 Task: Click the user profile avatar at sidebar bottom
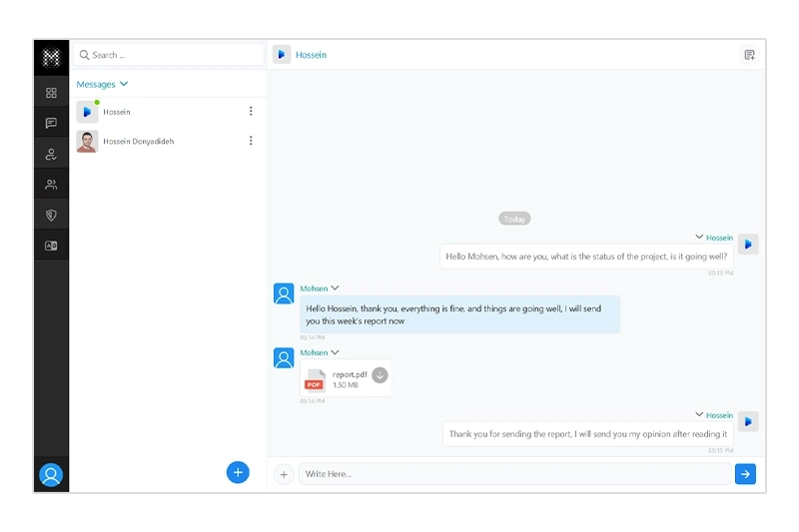pyautogui.click(x=51, y=475)
